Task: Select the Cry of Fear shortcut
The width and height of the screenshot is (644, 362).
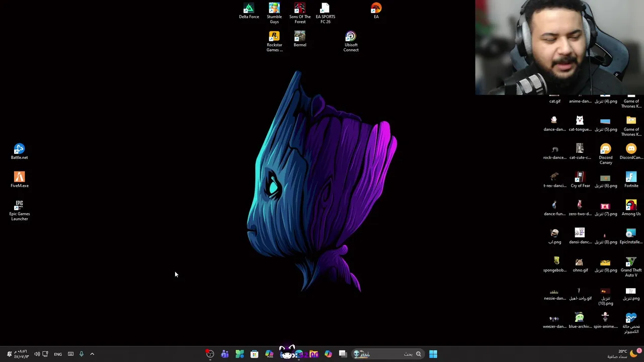Action: [580, 180]
